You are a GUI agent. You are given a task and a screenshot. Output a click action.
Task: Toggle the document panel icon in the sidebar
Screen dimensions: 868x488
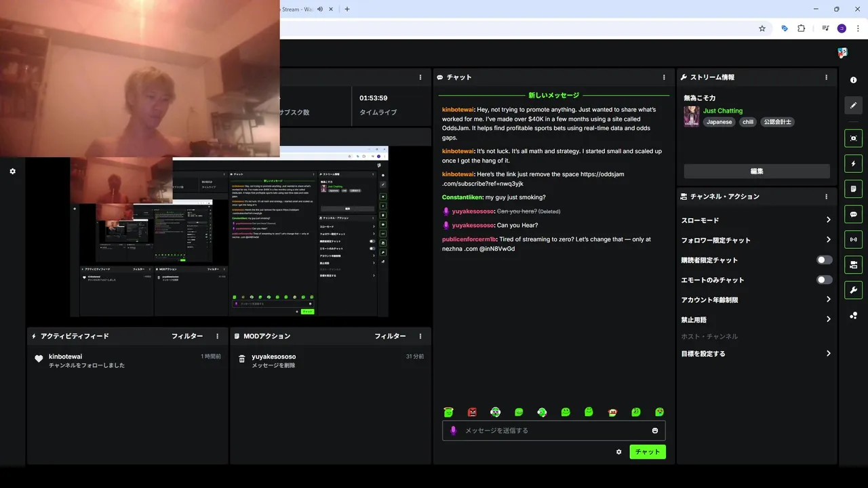pos(853,188)
